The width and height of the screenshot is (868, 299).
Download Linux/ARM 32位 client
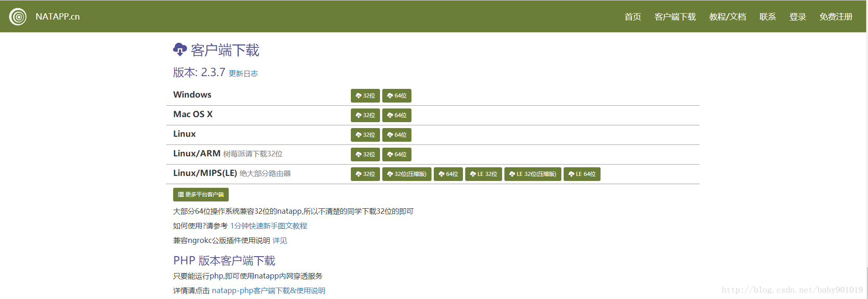point(365,155)
